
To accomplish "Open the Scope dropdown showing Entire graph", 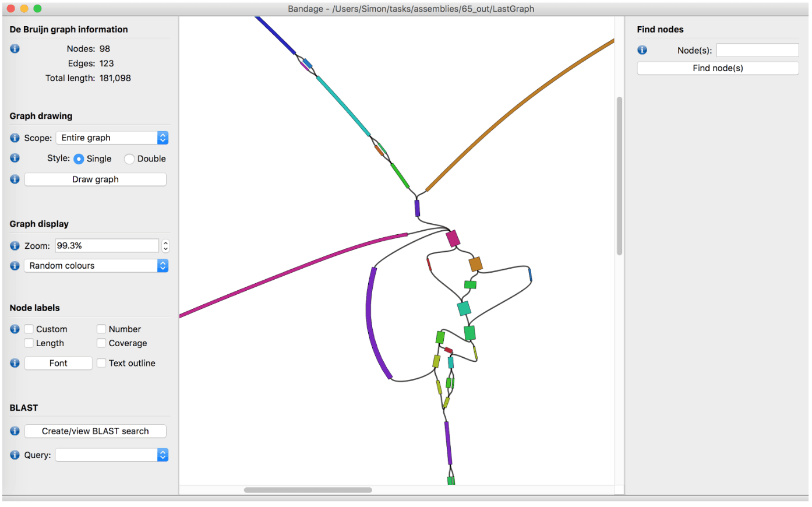I will tap(112, 138).
